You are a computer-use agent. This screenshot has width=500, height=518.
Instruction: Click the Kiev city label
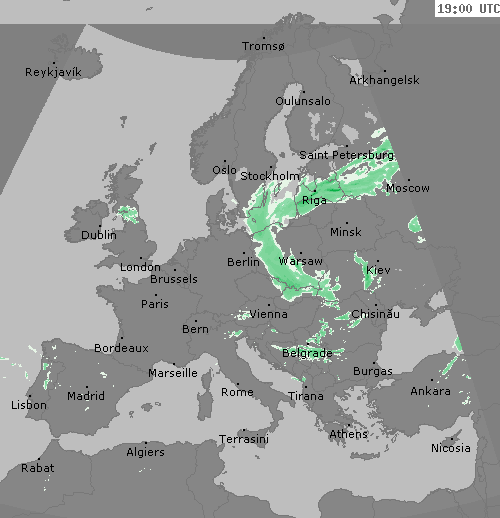point(378,270)
